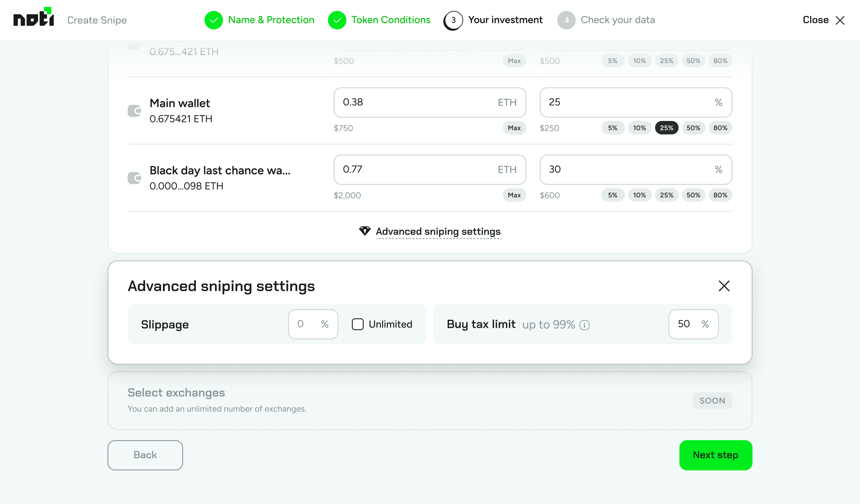Click the step 3 circle icon
This screenshot has height=504, width=860.
click(x=453, y=20)
